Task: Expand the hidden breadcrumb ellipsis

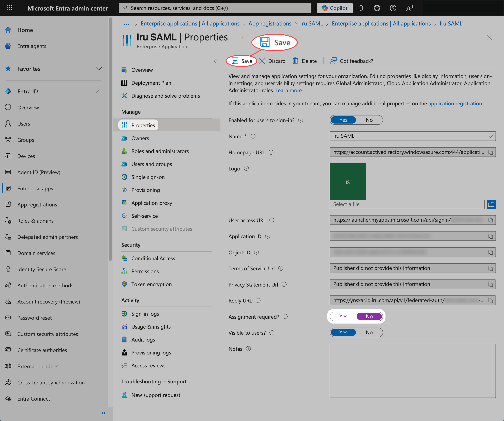Action: coord(126,24)
